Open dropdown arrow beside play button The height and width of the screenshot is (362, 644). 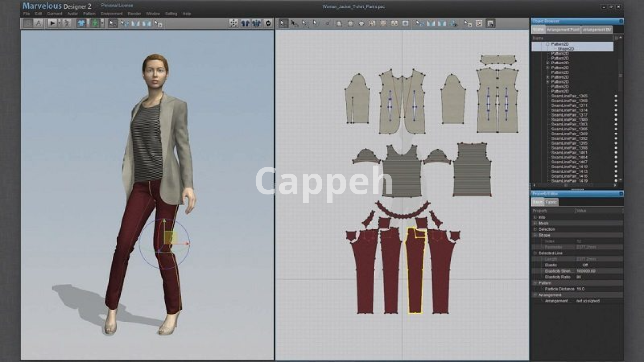(x=59, y=23)
